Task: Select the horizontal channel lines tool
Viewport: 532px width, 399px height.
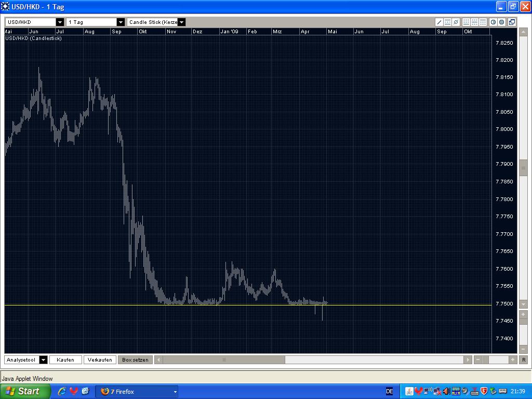Action: click(447, 22)
